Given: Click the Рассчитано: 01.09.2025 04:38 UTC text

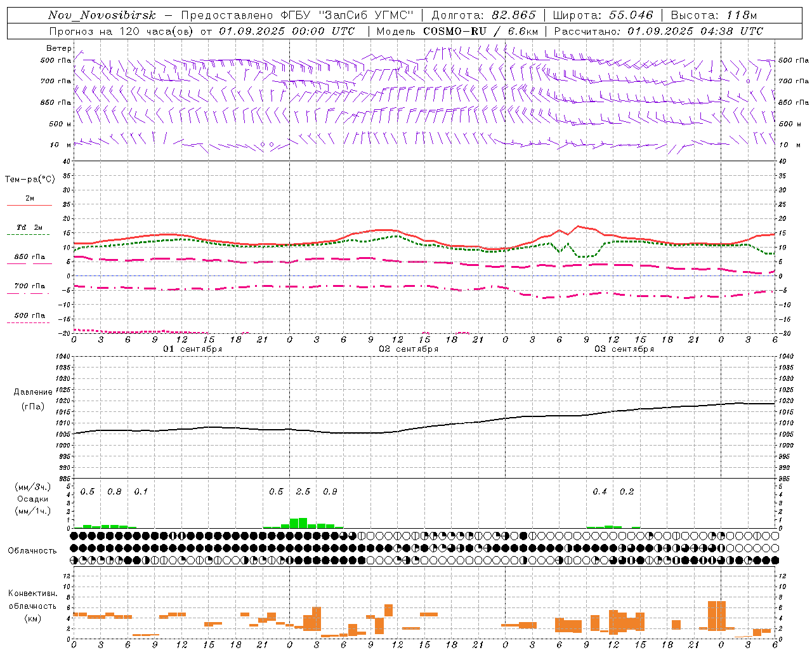Looking at the screenshot, I should [x=658, y=31].
